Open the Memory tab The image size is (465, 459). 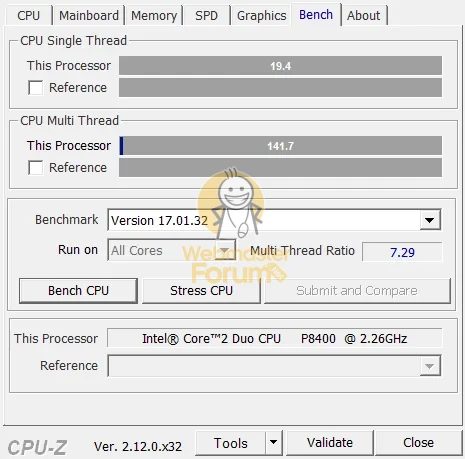coord(154,15)
